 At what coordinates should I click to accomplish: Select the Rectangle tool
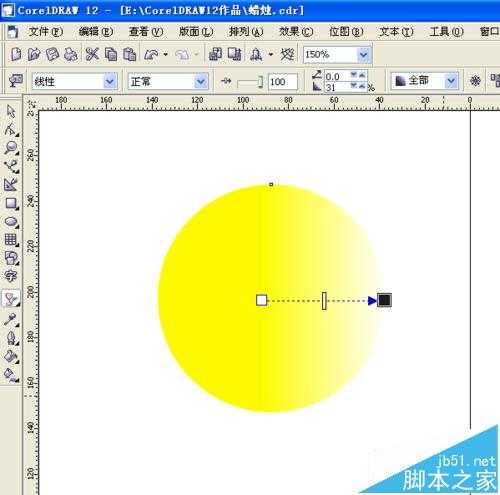point(11,203)
